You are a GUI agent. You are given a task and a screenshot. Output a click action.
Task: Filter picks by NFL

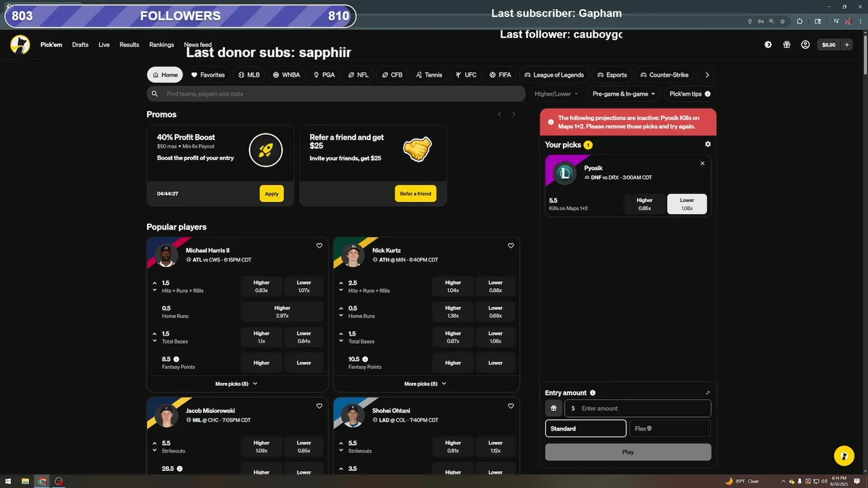click(x=358, y=75)
